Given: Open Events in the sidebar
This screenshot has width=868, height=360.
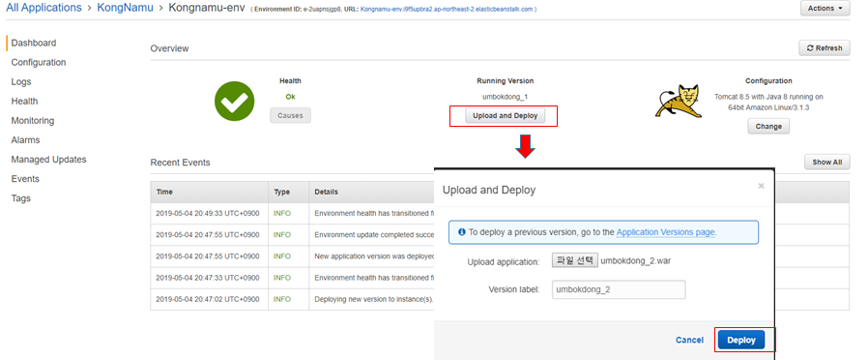Looking at the screenshot, I should click(x=25, y=178).
